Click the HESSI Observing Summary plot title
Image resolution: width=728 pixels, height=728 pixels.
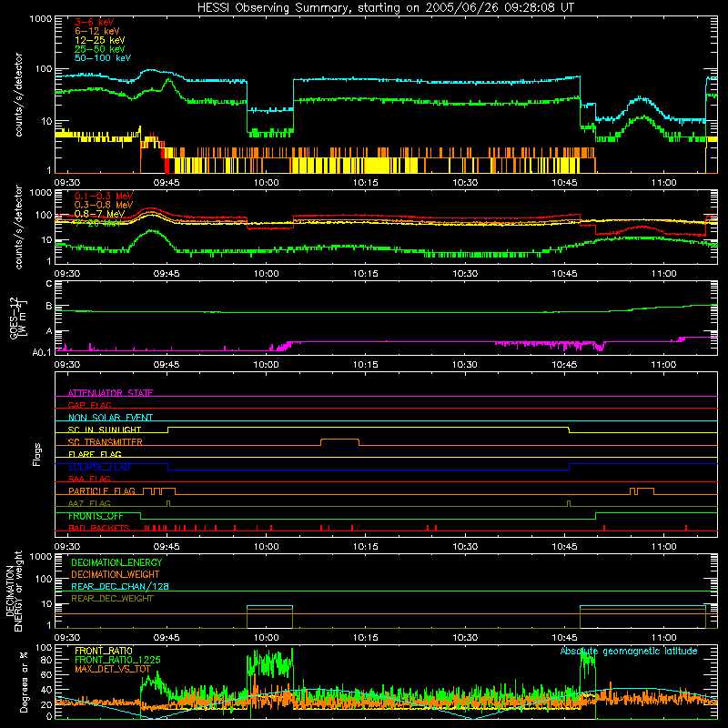pos(386,7)
